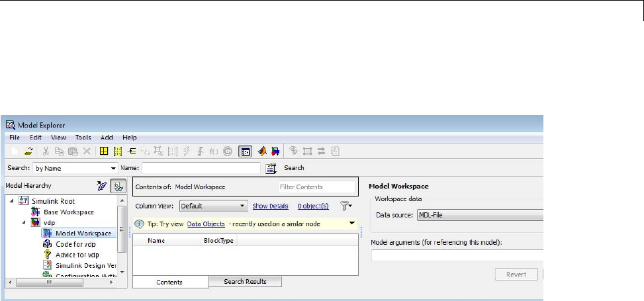644x301 pixels.
Task: Click the Delete X toolbar icon
Action: [87, 151]
